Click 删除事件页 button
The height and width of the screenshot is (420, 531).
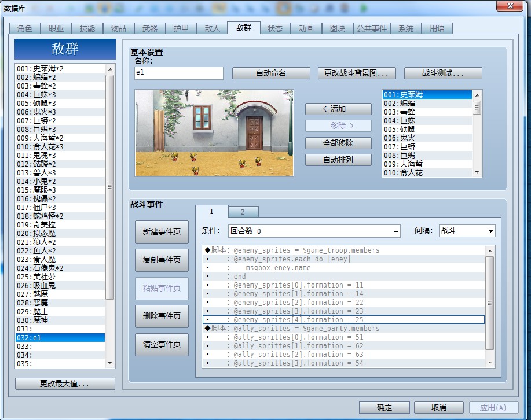pos(162,316)
